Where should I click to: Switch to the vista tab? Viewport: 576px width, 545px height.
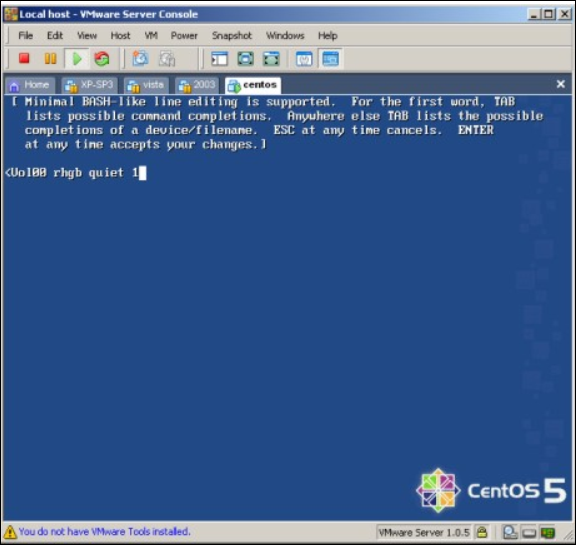tap(146, 85)
